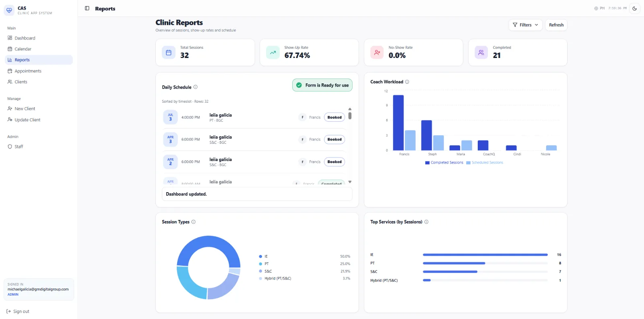The image size is (644, 319).
Task: Click APR 3 date badge
Action: [170, 139]
